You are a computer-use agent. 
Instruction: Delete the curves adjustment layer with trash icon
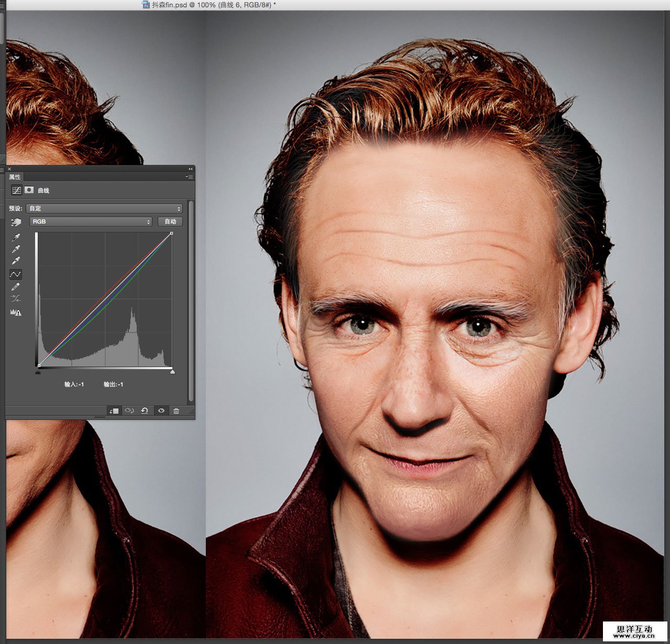pyautogui.click(x=177, y=411)
